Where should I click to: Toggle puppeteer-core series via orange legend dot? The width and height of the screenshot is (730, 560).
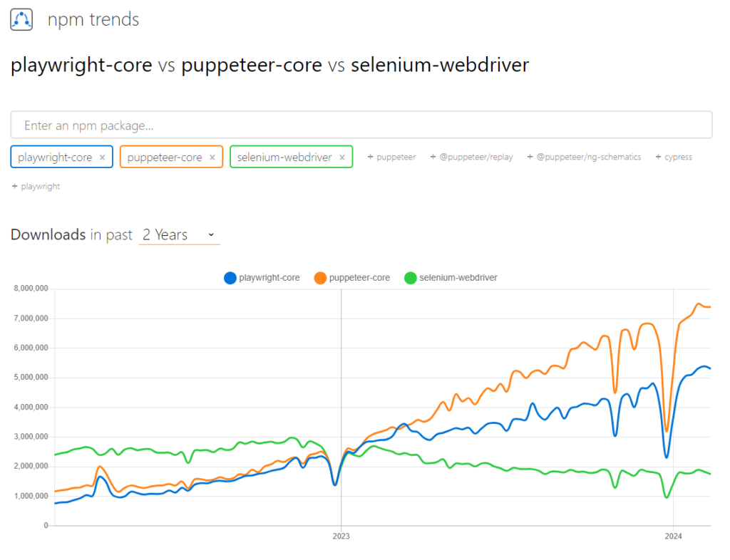(x=320, y=278)
